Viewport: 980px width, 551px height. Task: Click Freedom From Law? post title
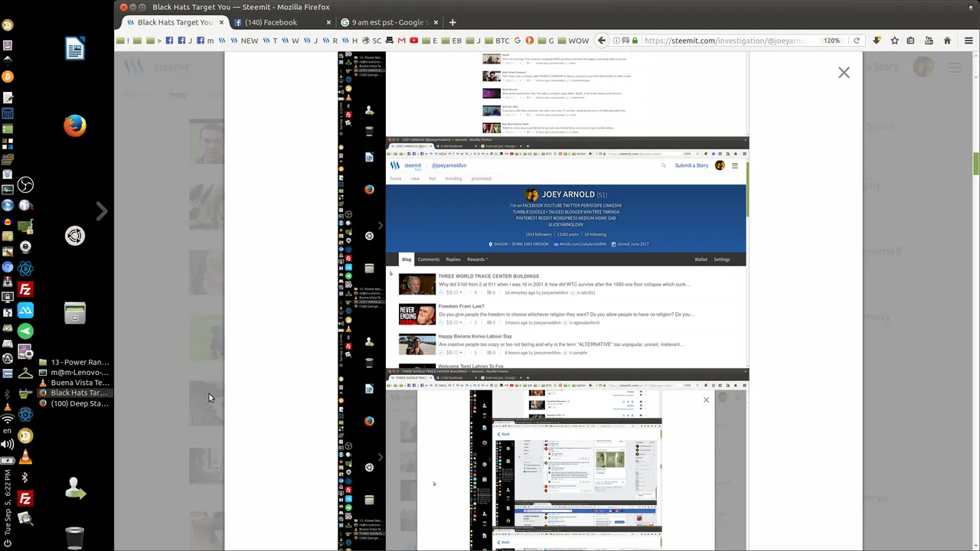[x=461, y=306]
